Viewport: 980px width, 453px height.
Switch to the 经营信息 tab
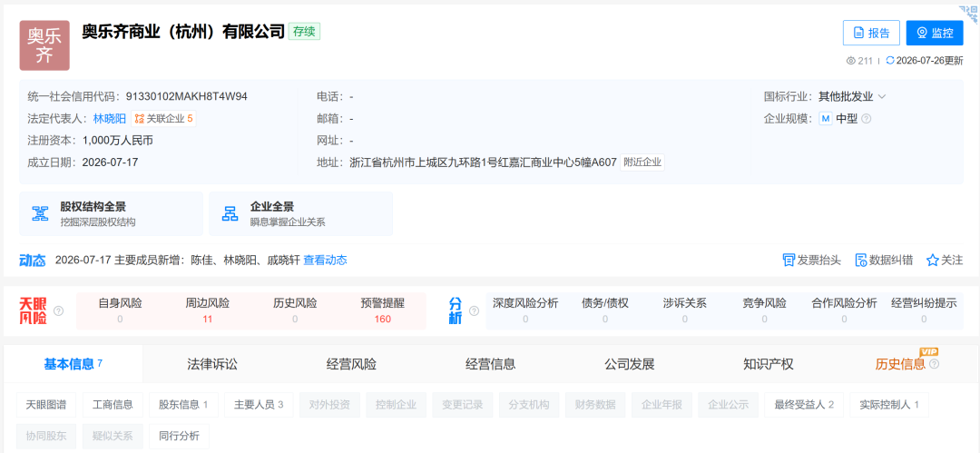pyautogui.click(x=491, y=364)
